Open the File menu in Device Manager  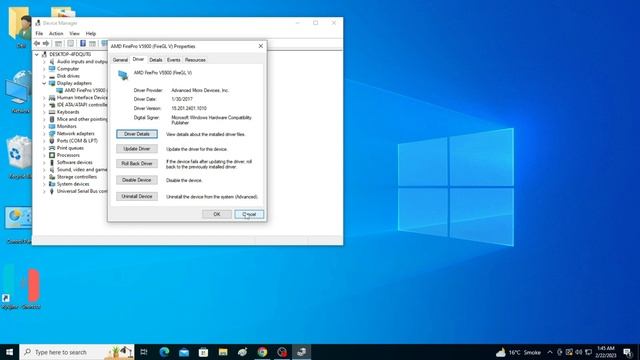[39, 33]
